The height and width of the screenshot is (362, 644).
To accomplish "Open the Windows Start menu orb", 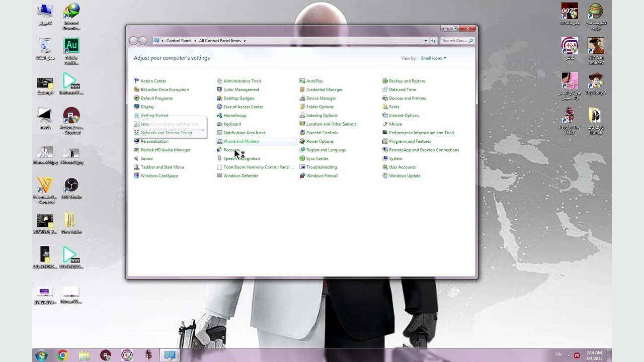I will click(41, 355).
